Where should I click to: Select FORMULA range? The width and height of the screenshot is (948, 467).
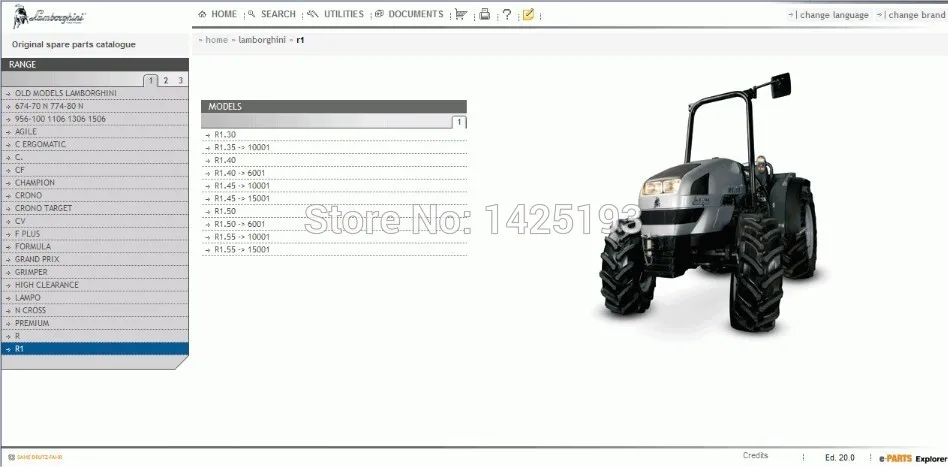coord(95,246)
